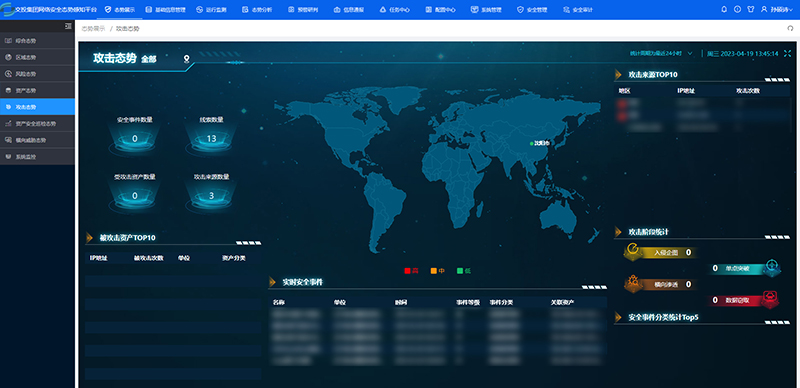Click the refresh icon in the breadcrumb bar
Viewport: 800px width, 388px height.
(790, 29)
